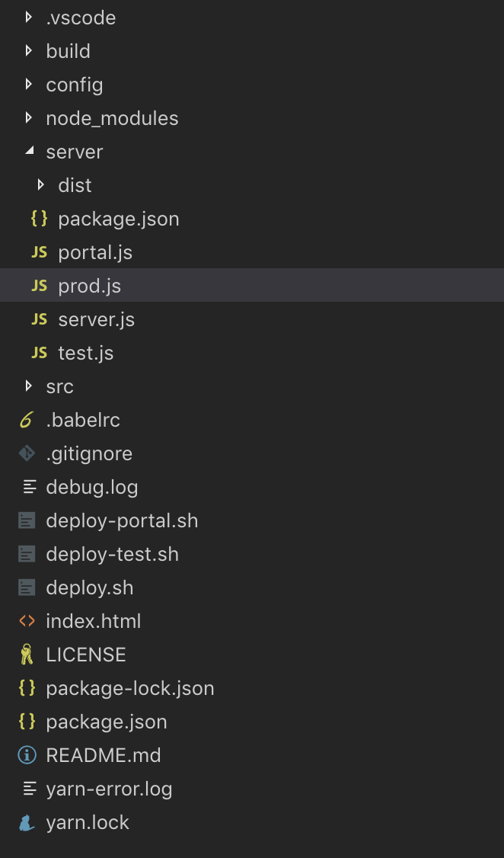Open yarn-error.log file

coord(109,789)
